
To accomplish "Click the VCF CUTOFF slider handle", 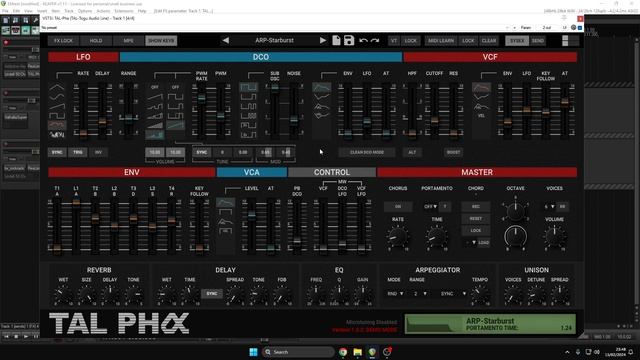I will pos(434,120).
